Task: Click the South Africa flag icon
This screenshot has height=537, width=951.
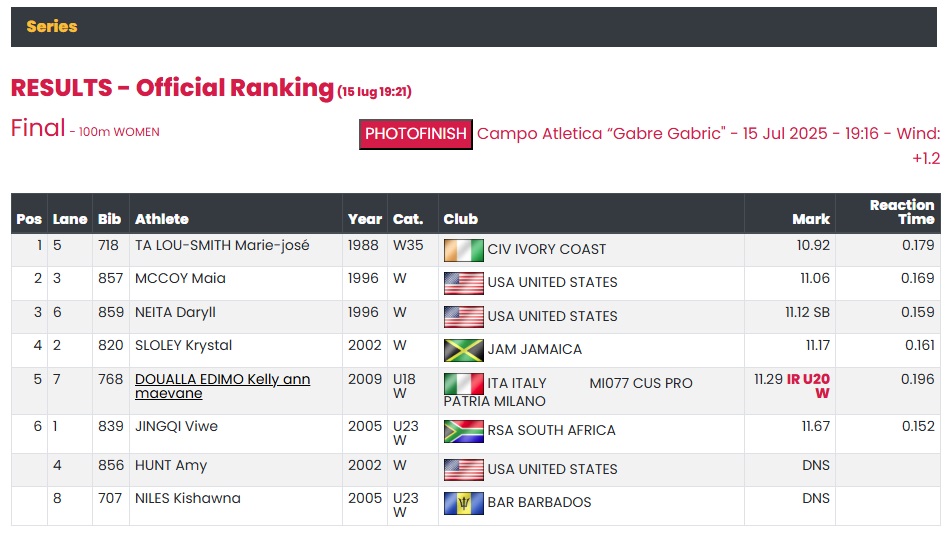Action: coord(463,431)
